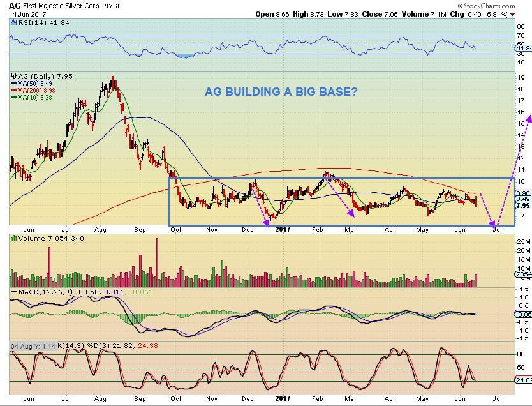Image resolution: width=532 pixels, height=406 pixels.
Task: Click the Volume 7,054,340 legend label
Action: tap(51, 238)
